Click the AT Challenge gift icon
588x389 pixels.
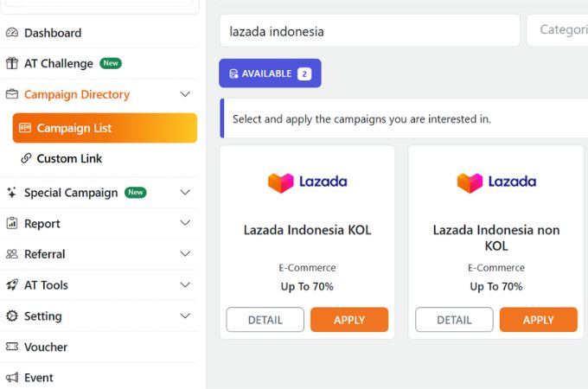point(12,63)
